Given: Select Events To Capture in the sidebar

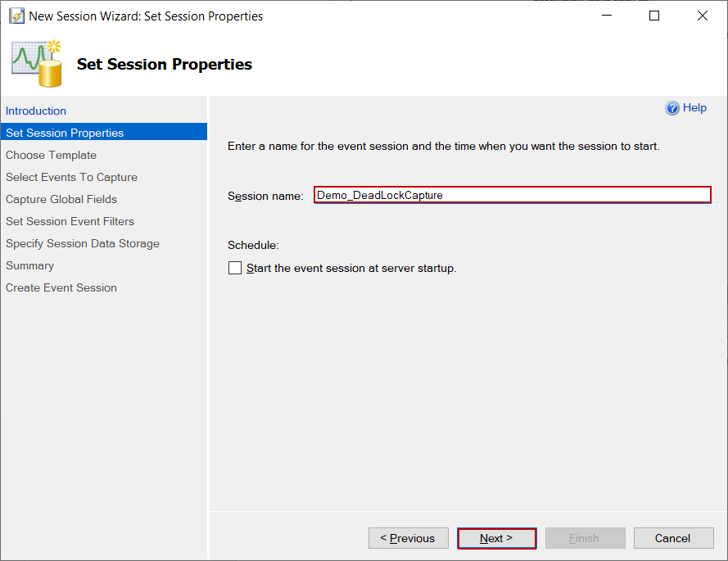Looking at the screenshot, I should click(x=71, y=177).
